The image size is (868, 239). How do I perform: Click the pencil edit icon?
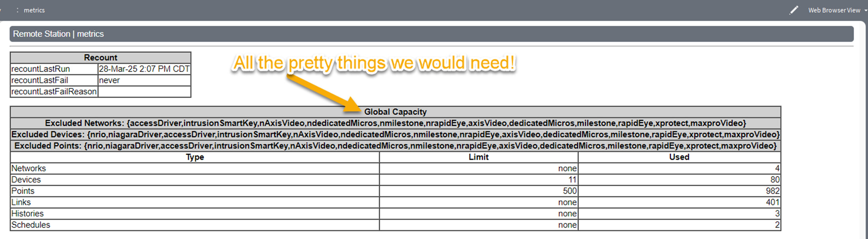(x=793, y=10)
